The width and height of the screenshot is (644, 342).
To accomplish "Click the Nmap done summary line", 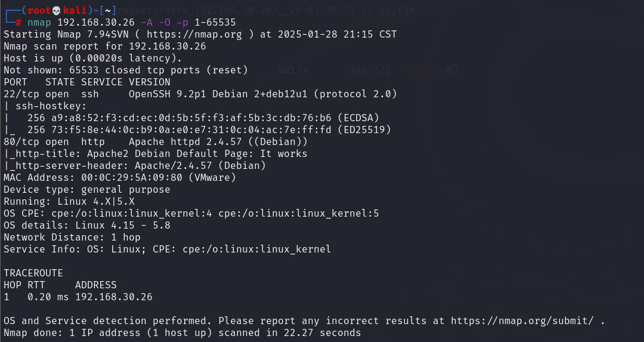I will click(182, 332).
